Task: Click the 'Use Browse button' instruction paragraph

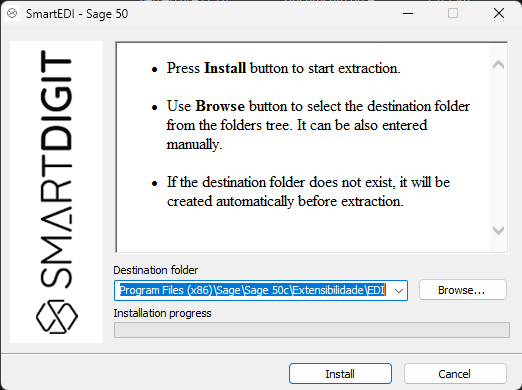Action: coord(318,125)
